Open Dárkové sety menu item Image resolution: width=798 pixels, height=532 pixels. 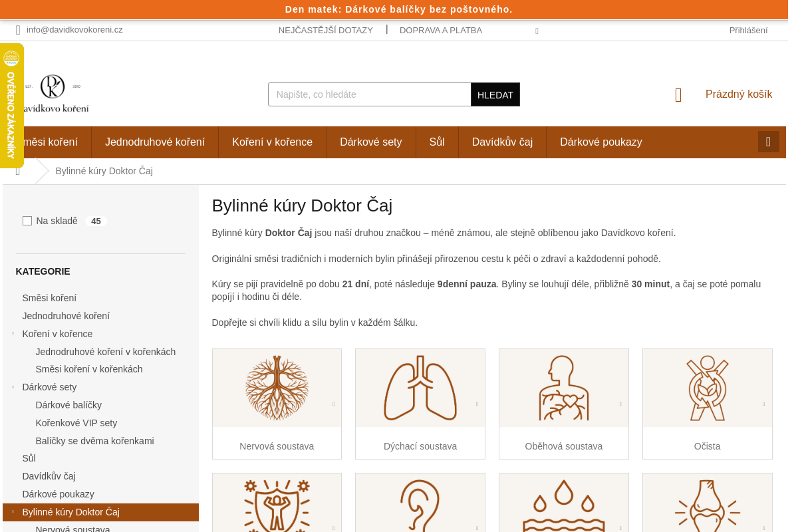coord(371,142)
